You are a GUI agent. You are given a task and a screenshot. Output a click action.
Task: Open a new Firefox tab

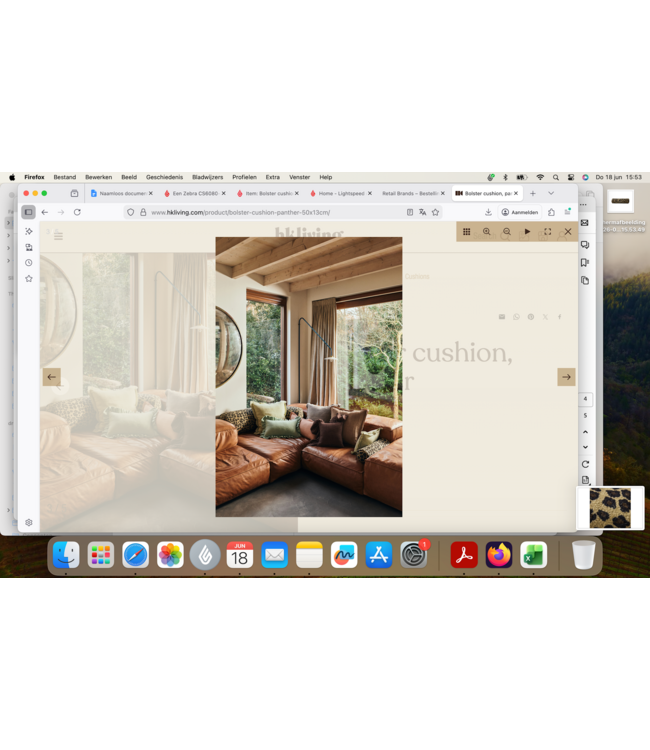click(x=533, y=193)
